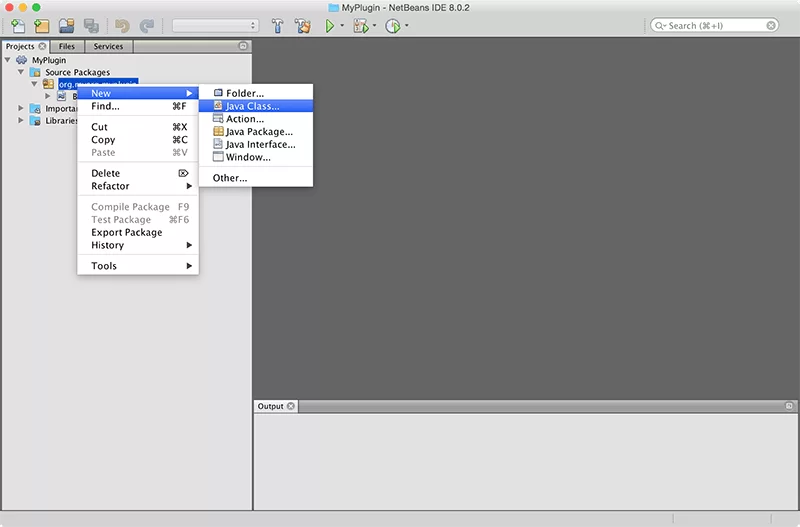The image size is (800, 527).
Task: Expand the Important Files node
Action: tap(21, 108)
